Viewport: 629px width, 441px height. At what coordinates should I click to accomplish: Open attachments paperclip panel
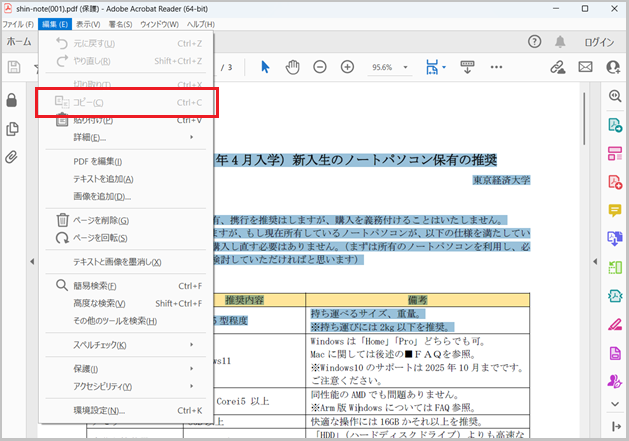tap(12, 157)
